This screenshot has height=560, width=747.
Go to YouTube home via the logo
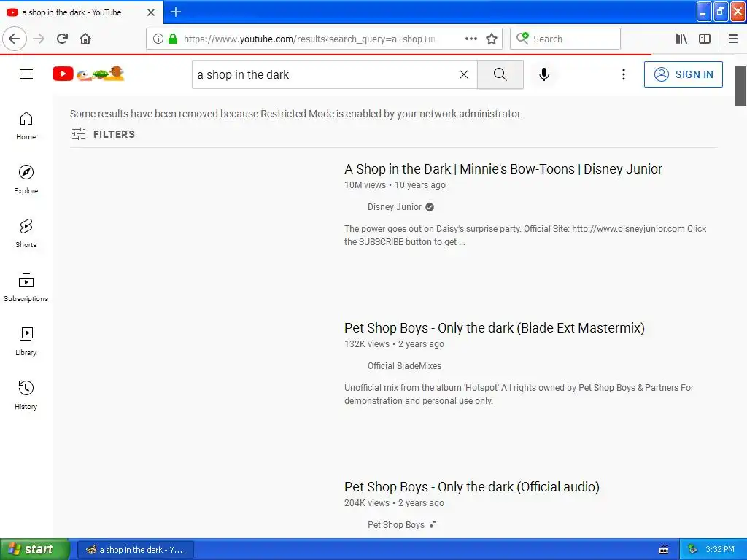[x=88, y=74]
